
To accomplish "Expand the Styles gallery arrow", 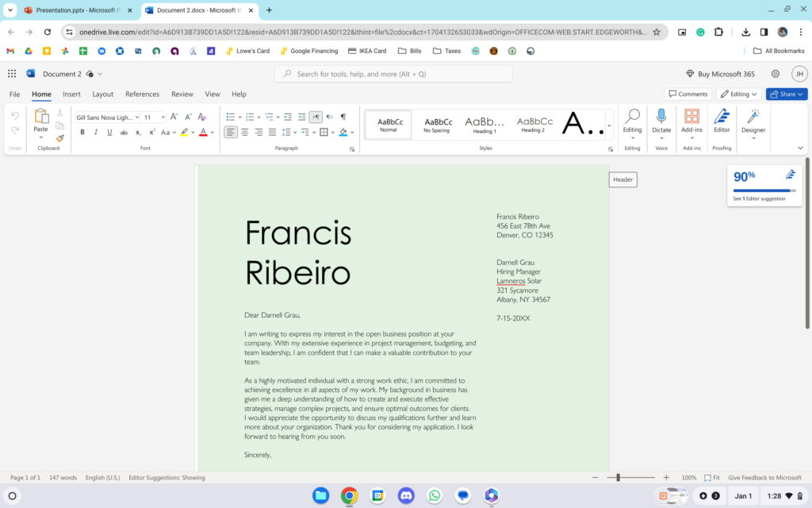I will [x=609, y=125].
